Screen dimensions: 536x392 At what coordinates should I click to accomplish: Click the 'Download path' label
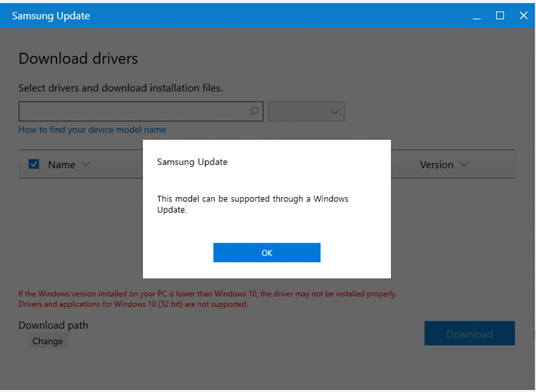54,325
